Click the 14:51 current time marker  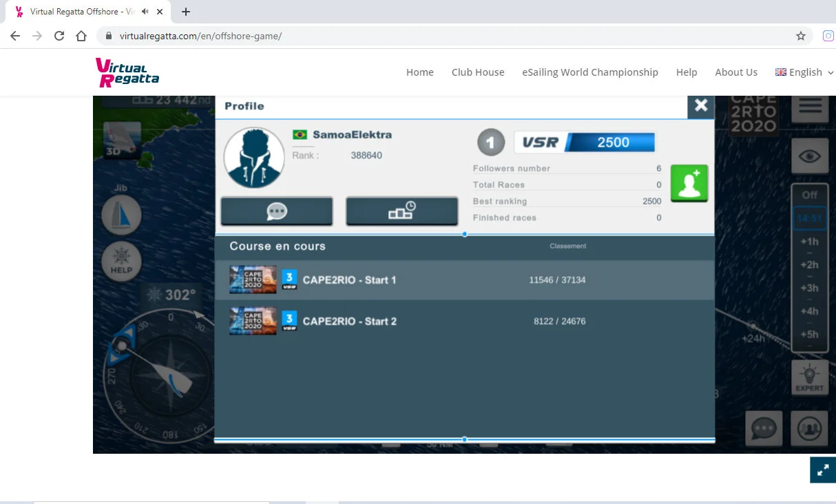(809, 218)
